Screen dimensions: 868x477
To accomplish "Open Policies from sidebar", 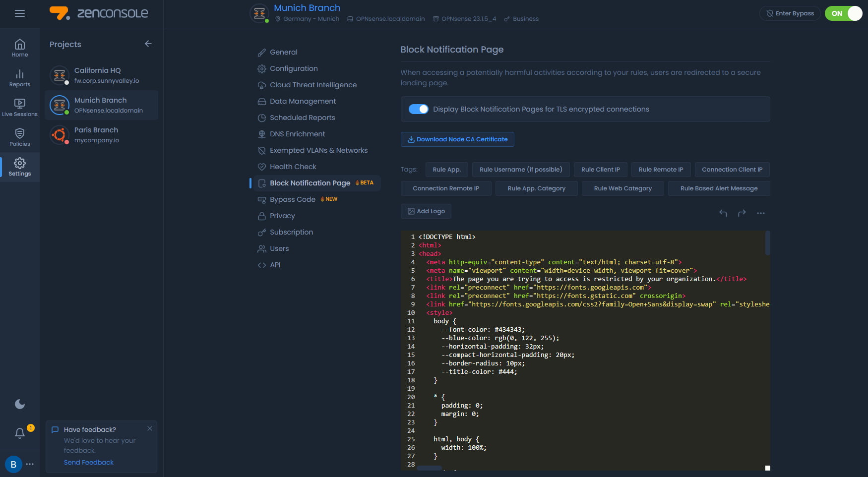I will pyautogui.click(x=20, y=137).
